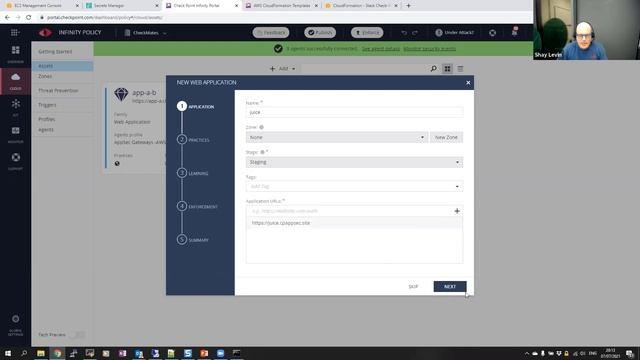
Task: Close the New Web Application dialog
Action: point(468,82)
